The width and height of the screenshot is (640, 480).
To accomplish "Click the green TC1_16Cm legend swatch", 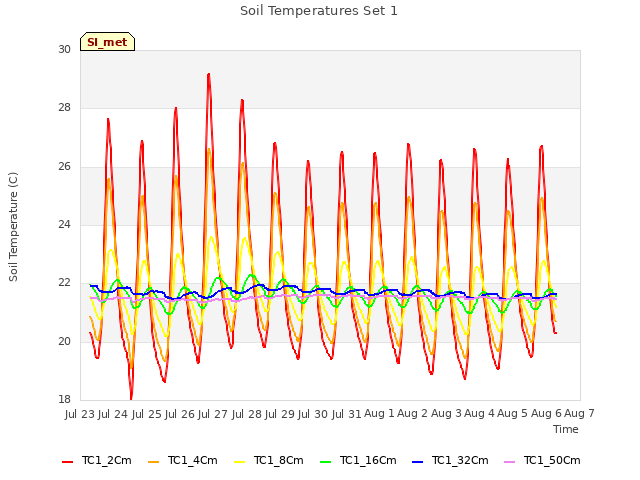I will pos(326,462).
